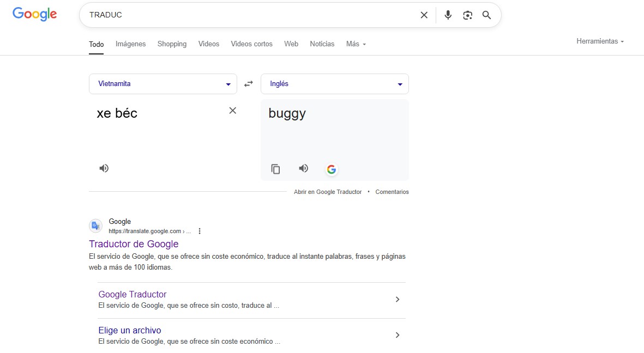Submit search with the magnifying glass icon

[487, 15]
